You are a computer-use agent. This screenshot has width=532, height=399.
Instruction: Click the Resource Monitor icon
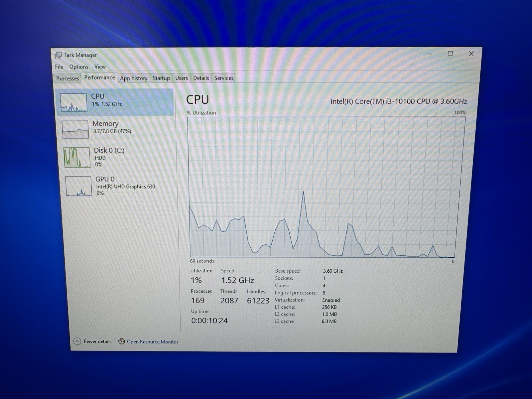point(122,341)
